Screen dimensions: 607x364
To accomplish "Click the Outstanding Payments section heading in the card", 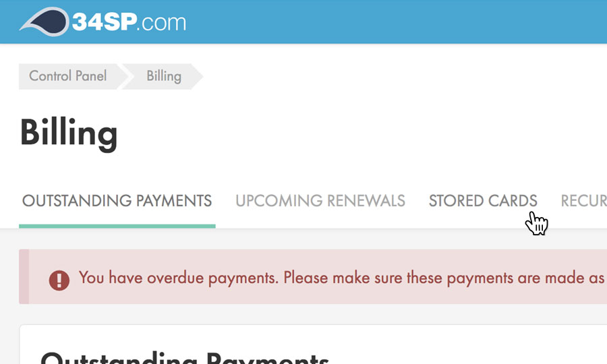I will 185,357.
